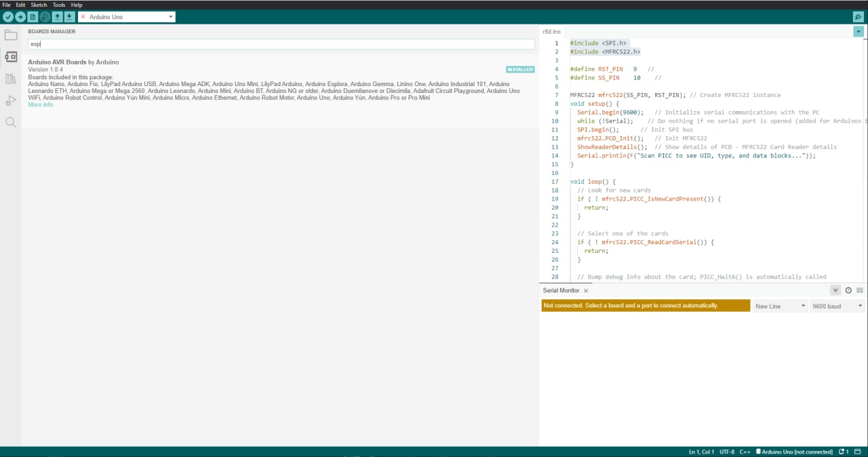Image resolution: width=868 pixels, height=457 pixels.
Task: Toggle autoscroll in Serial Monitor
Action: pos(835,290)
